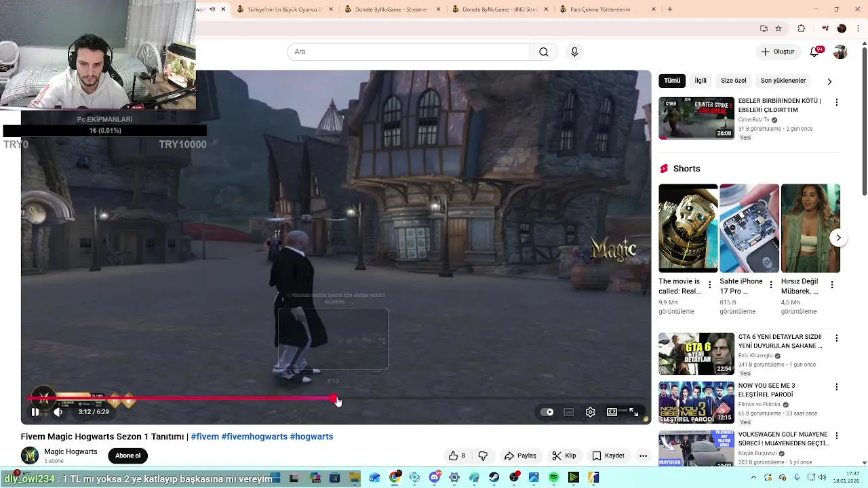Select the Son yüklenenler filter chip
The height and width of the screenshot is (488, 868).
click(783, 81)
